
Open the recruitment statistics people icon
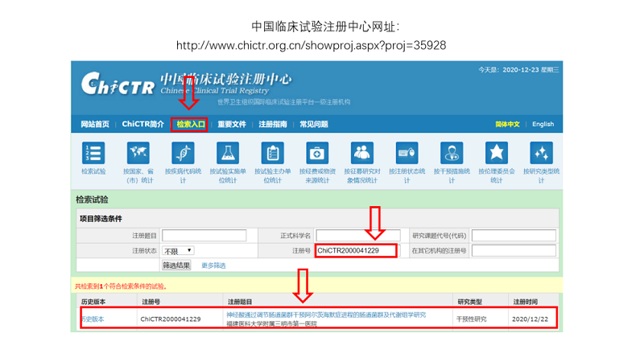(x=361, y=153)
